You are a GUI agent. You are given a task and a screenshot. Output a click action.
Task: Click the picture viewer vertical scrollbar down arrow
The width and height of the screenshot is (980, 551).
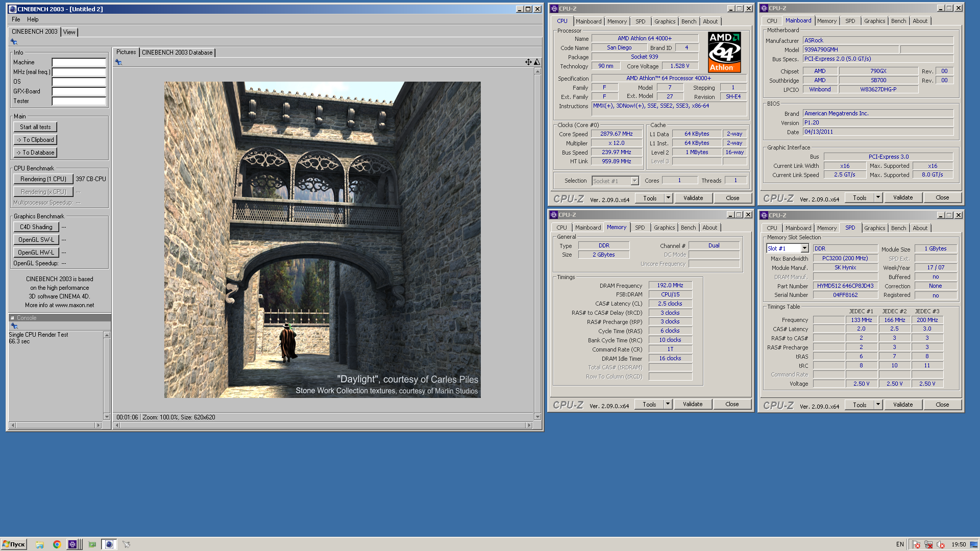point(537,416)
